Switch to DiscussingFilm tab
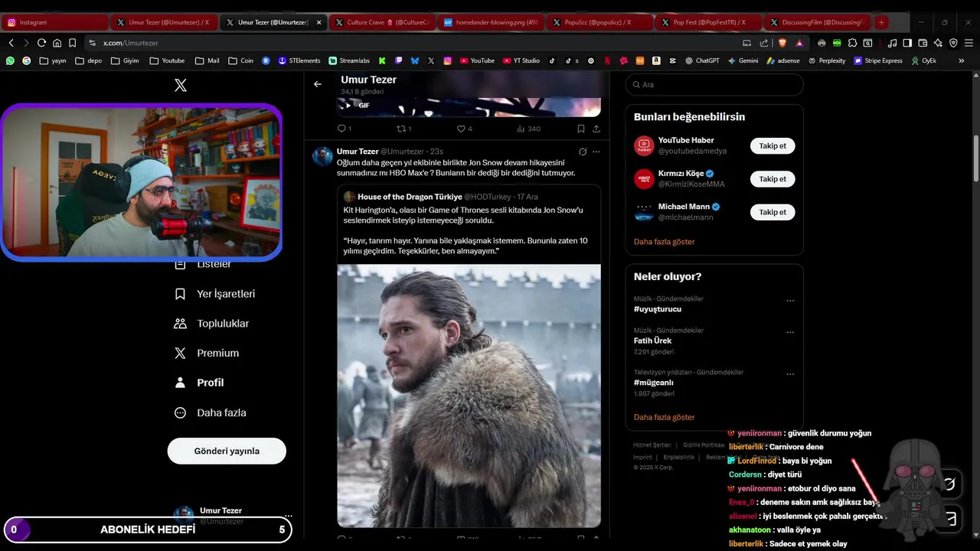 pyautogui.click(x=818, y=22)
